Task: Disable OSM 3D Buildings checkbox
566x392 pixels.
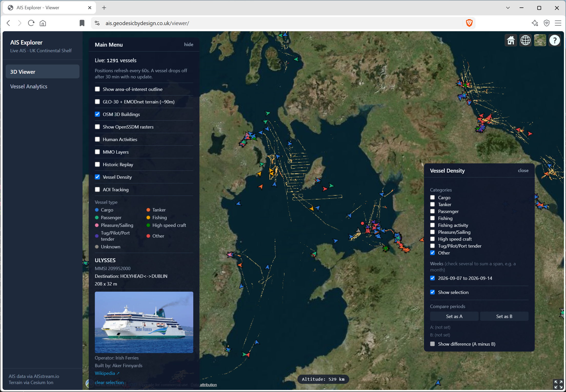Action: (97, 114)
